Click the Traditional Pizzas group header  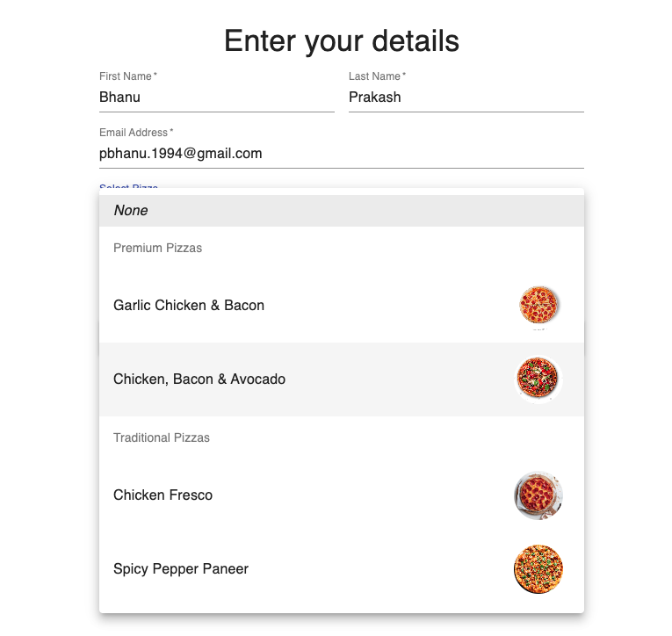click(x=162, y=437)
